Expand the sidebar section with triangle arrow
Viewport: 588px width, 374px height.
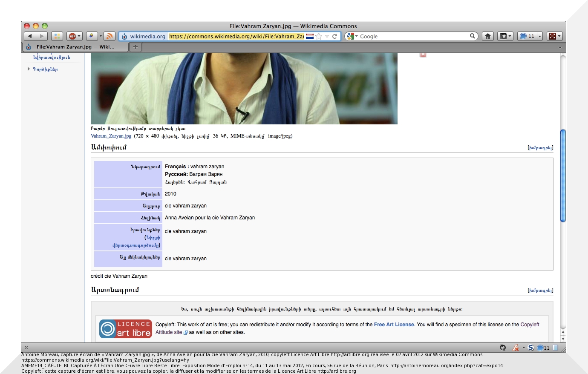pyautogui.click(x=29, y=69)
